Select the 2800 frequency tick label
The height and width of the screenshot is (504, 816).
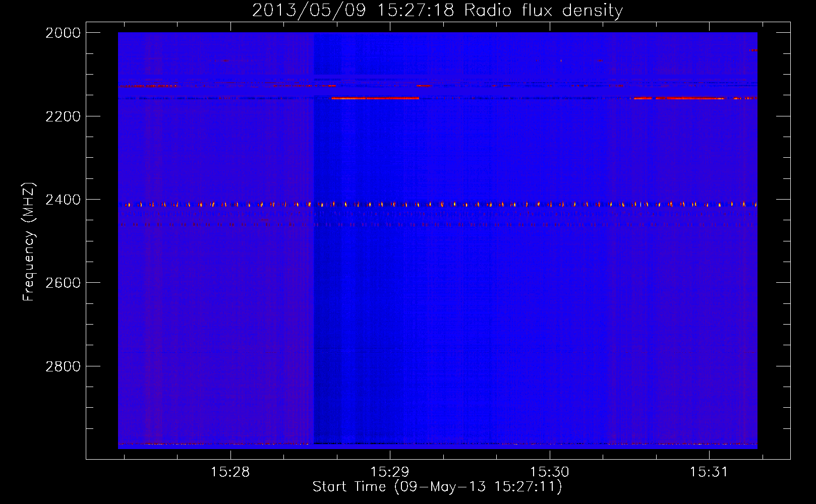[x=63, y=366]
